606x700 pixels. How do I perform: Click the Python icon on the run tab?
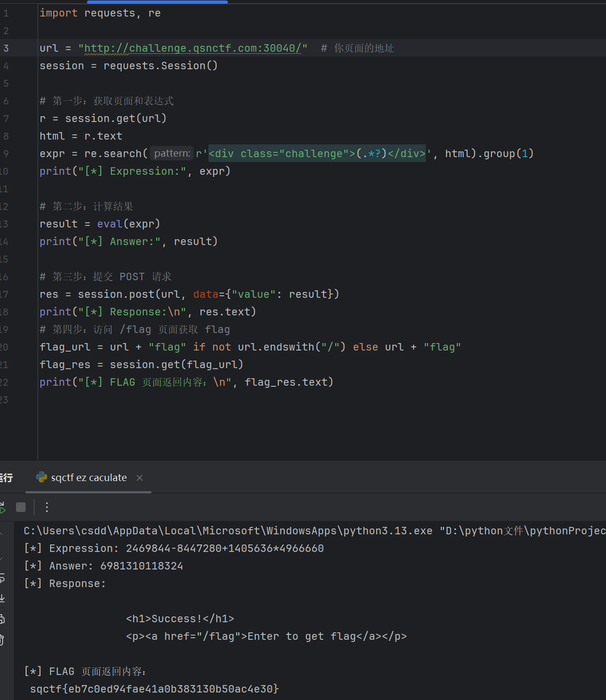click(x=42, y=477)
